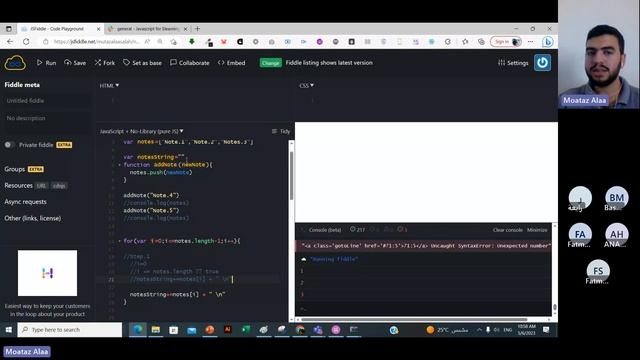The width and height of the screenshot is (640, 360).
Task: Click the Tidy code button
Action: (x=281, y=131)
